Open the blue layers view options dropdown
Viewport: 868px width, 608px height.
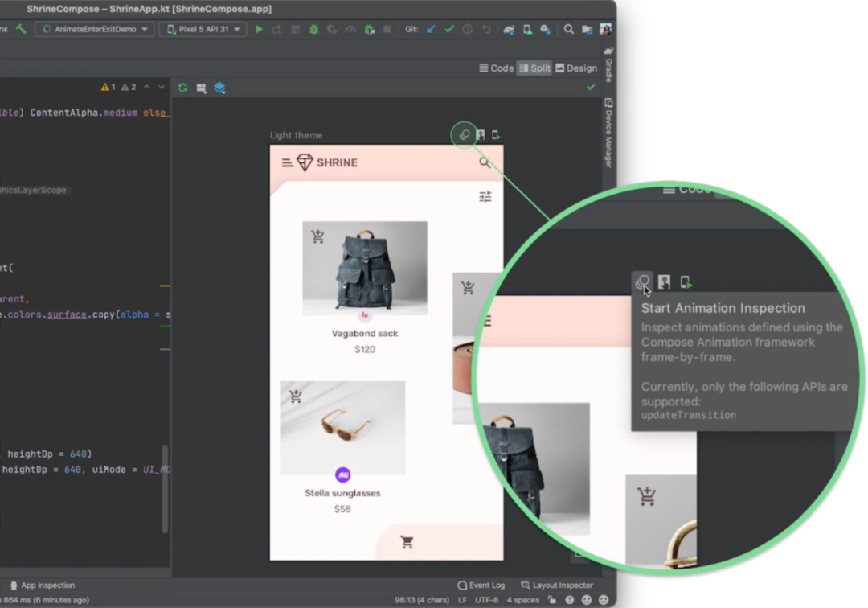pyautogui.click(x=219, y=88)
